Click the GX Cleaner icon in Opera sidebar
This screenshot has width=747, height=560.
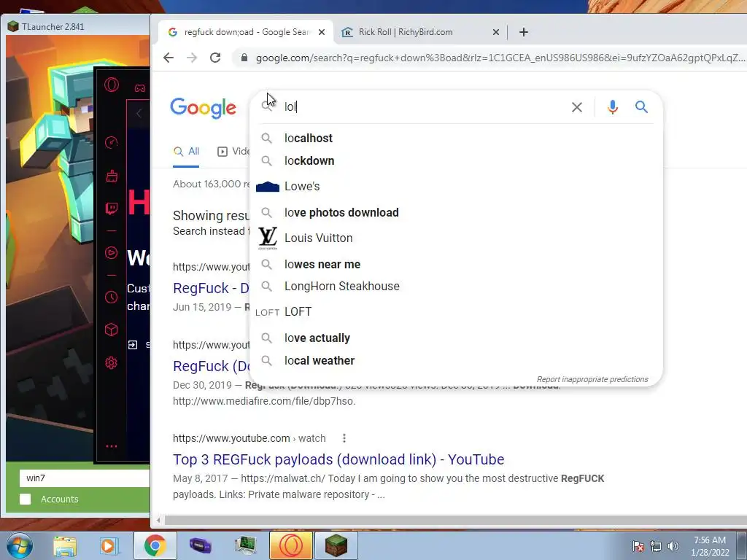tap(112, 176)
